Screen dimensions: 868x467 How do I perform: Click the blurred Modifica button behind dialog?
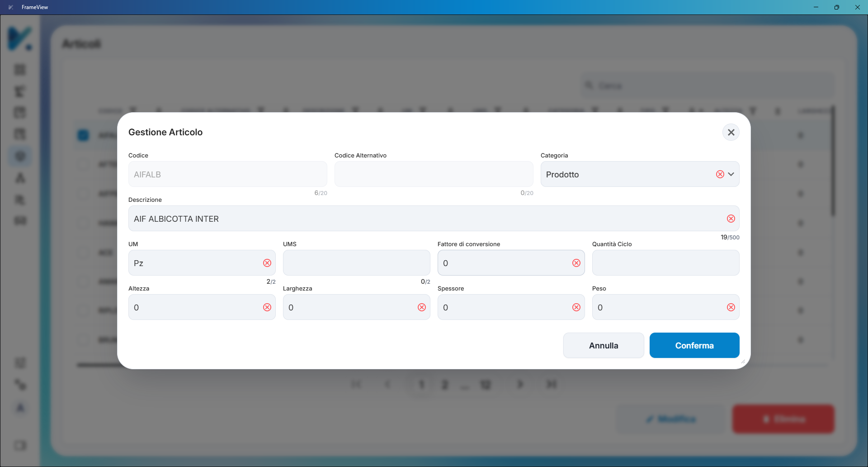pos(671,419)
